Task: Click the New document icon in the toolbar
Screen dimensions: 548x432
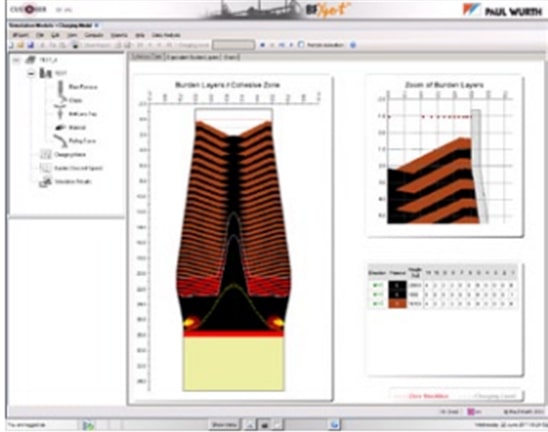Action: coord(11,45)
